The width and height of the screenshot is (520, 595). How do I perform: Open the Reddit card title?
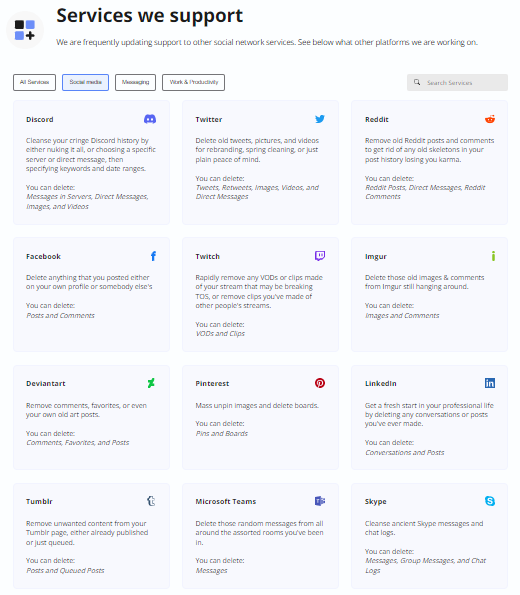click(377, 120)
